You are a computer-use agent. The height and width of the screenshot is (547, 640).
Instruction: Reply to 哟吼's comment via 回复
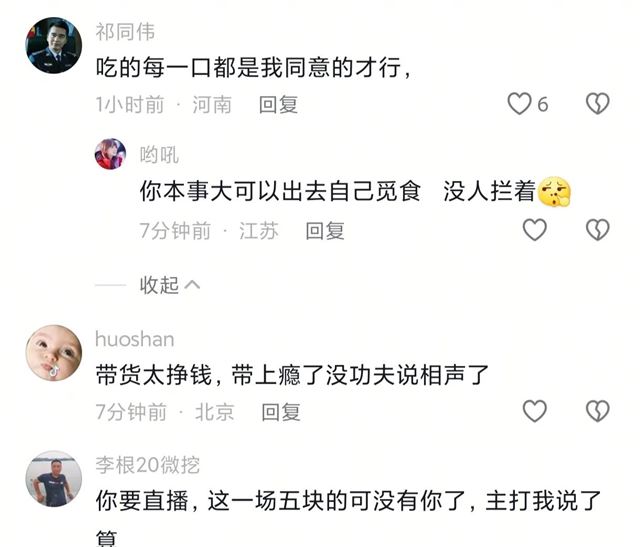[325, 231]
